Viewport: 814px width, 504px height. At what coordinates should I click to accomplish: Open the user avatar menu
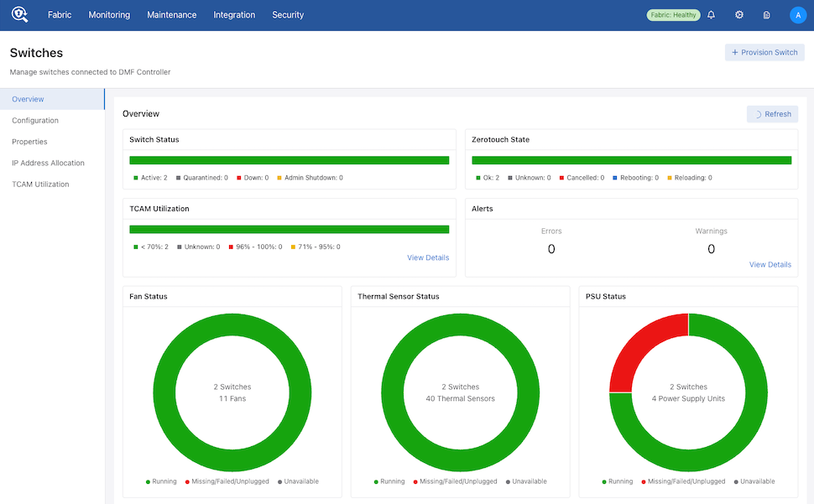tap(797, 15)
